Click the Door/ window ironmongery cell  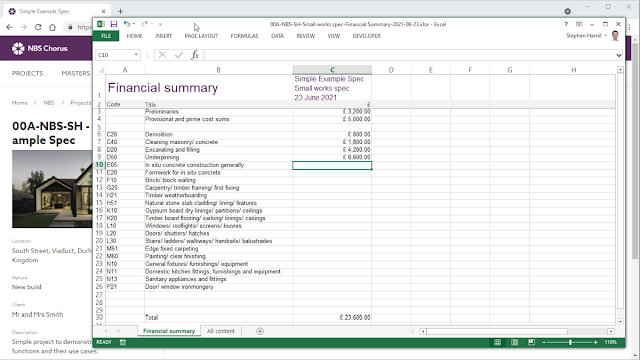click(218, 287)
